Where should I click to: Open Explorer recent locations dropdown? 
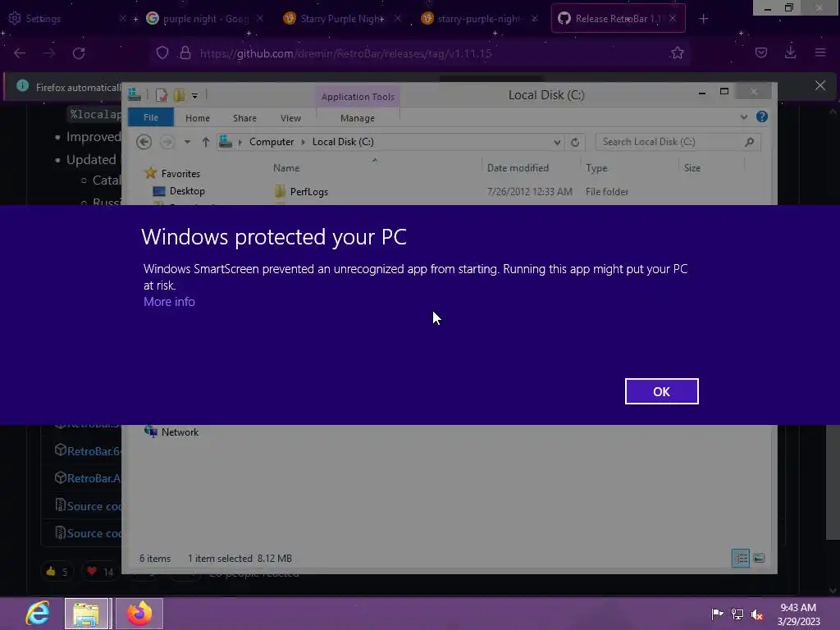pyautogui.click(x=187, y=142)
